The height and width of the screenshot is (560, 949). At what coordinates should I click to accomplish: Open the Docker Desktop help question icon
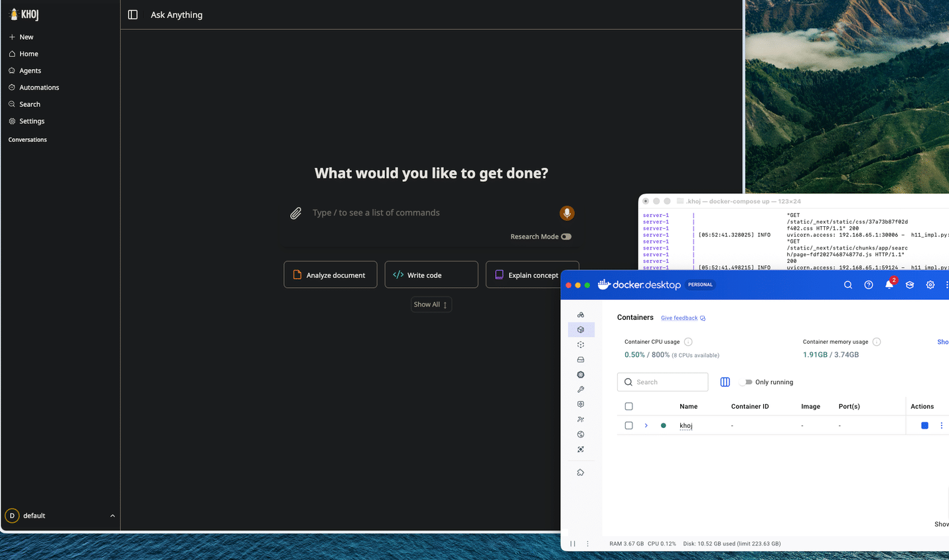pos(869,285)
